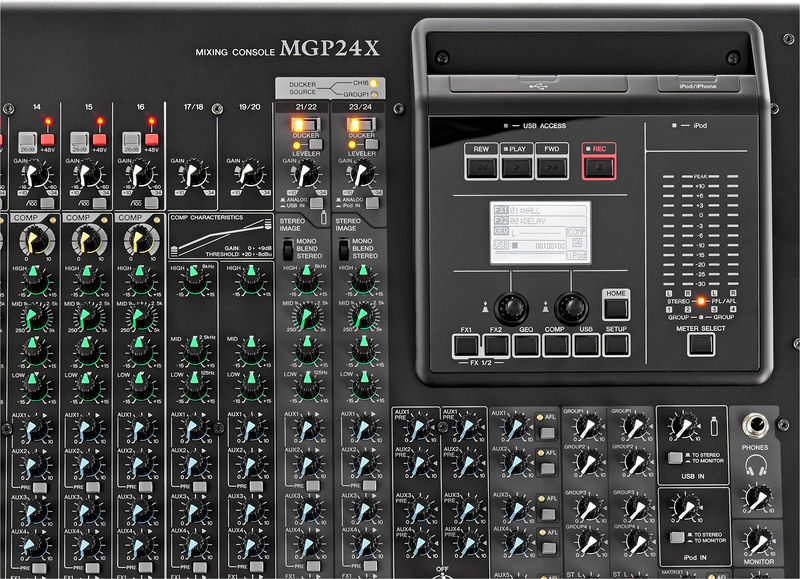Toggle the /100 high-pass filter switch on channel 15
This screenshot has width=800, height=579.
(99, 203)
